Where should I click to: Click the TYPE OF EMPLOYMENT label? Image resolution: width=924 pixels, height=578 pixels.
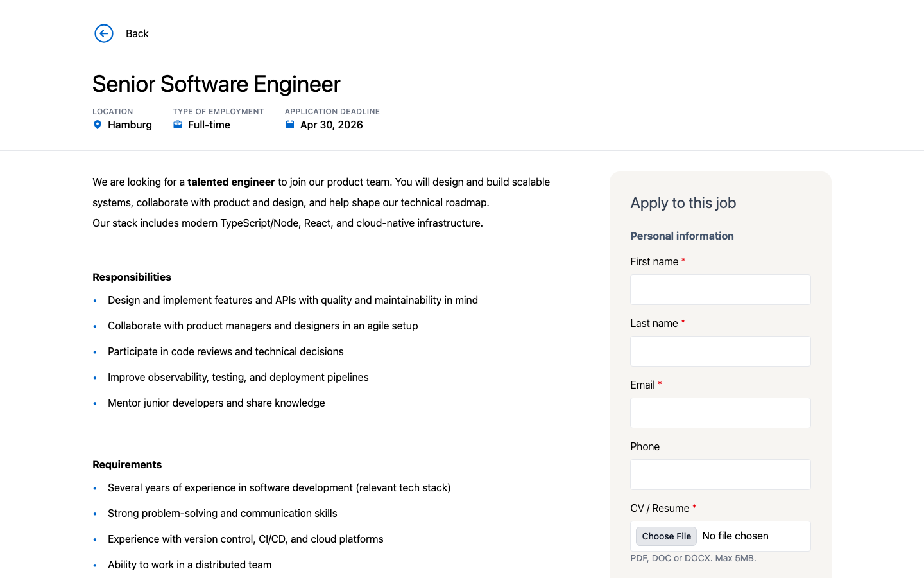tap(218, 111)
